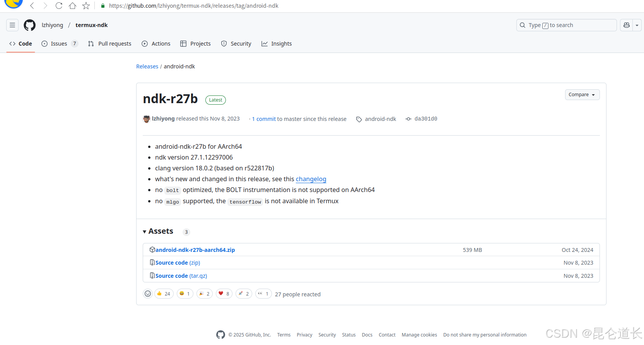The image size is (644, 345).
Task: Click Manage cookies in footer
Action: (419, 335)
